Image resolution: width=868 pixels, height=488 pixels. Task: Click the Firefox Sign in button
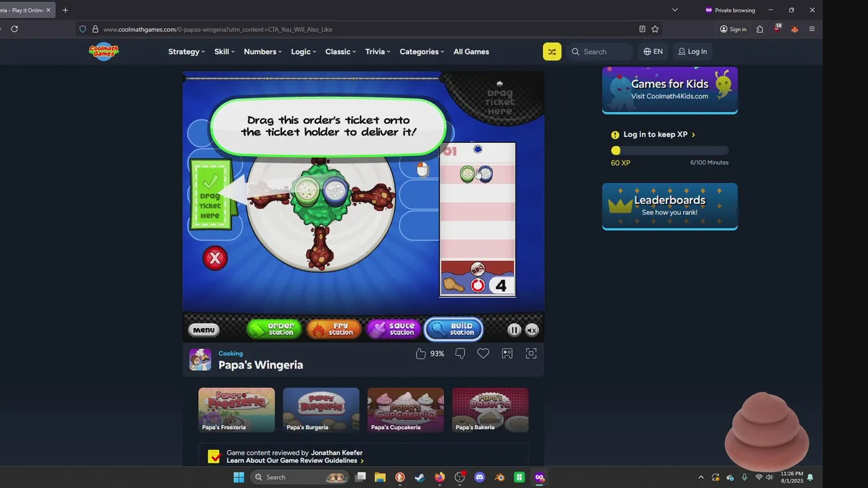point(733,29)
